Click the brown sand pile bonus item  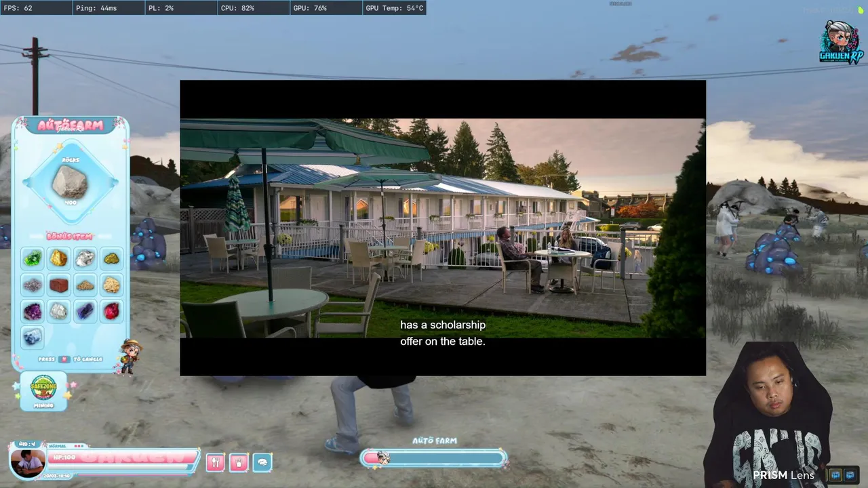(85, 285)
